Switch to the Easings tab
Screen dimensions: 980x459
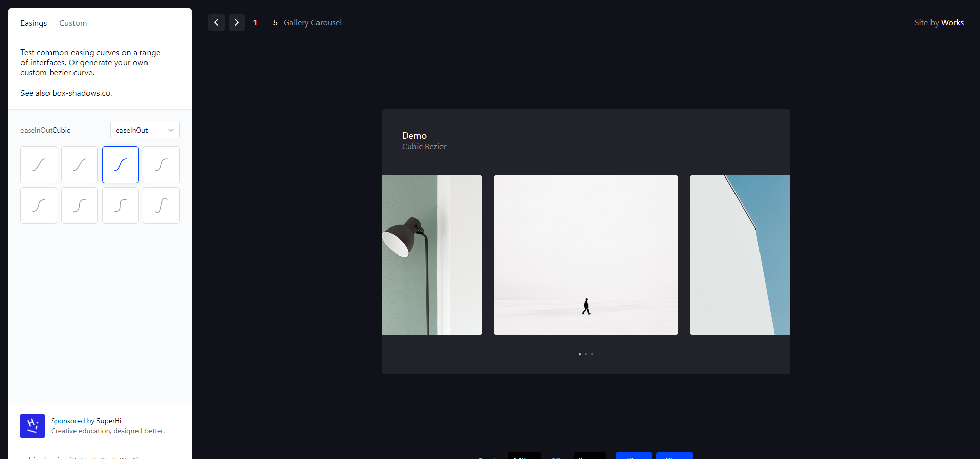click(34, 23)
